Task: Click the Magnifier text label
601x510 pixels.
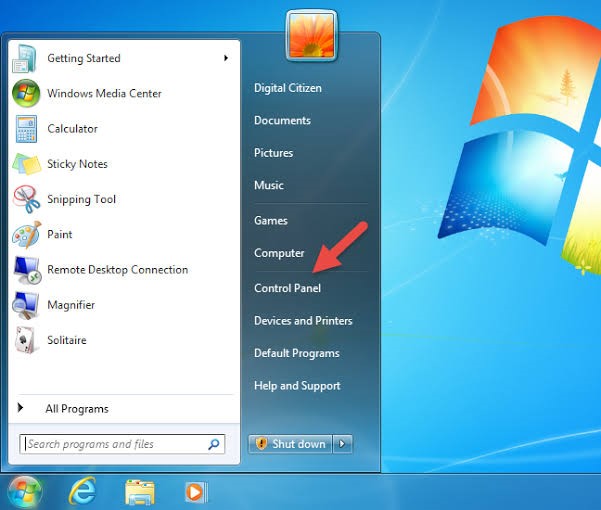Action: pyautogui.click(x=71, y=305)
